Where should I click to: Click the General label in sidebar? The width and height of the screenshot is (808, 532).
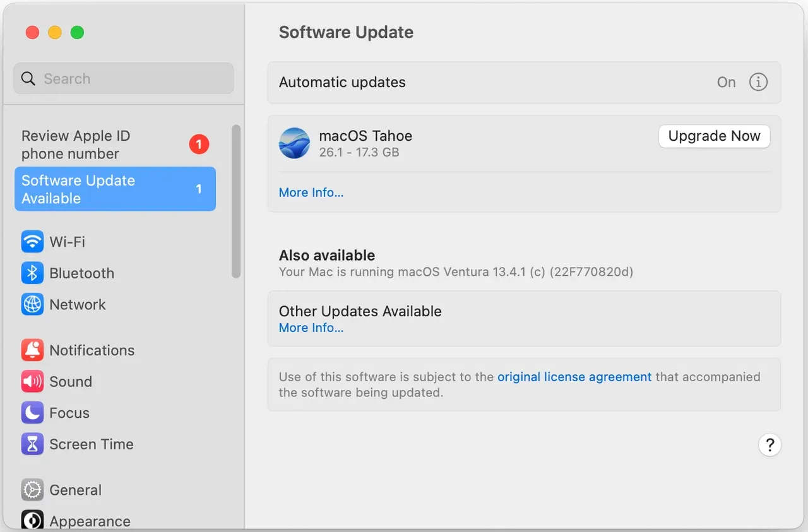76,490
